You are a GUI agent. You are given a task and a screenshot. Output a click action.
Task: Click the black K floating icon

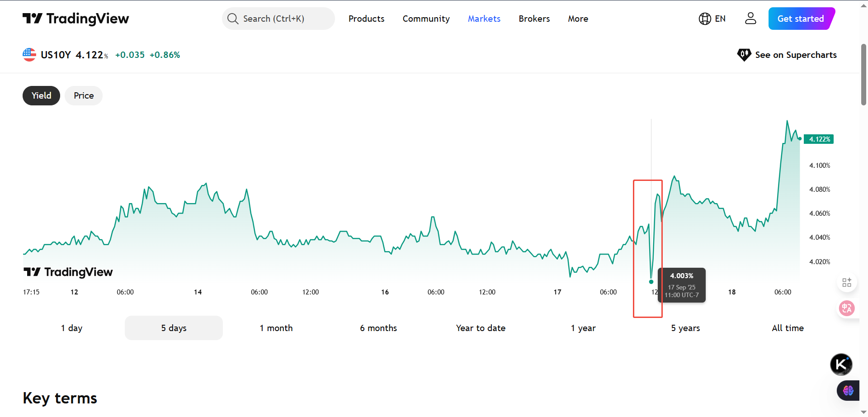pos(841,364)
